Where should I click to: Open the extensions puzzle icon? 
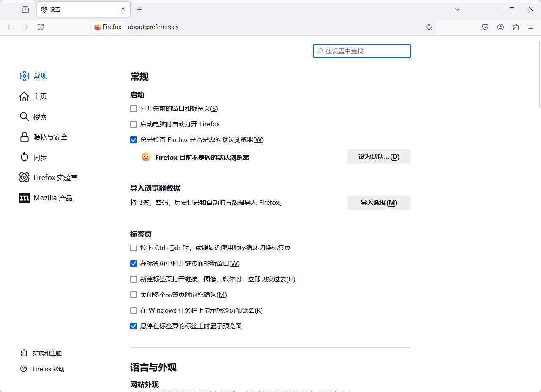point(516,27)
